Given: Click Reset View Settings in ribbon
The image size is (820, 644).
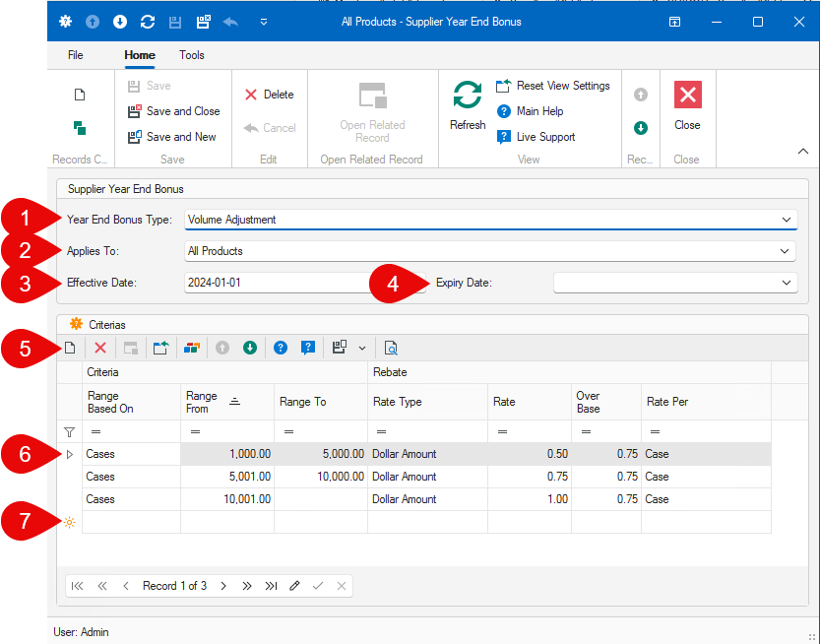Looking at the screenshot, I should coord(553,86).
